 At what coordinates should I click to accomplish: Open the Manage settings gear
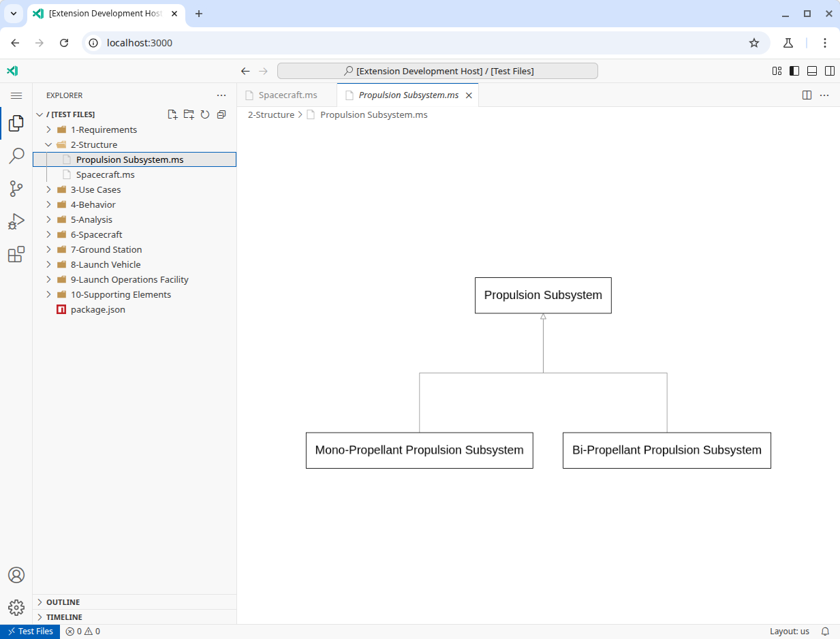point(16,607)
